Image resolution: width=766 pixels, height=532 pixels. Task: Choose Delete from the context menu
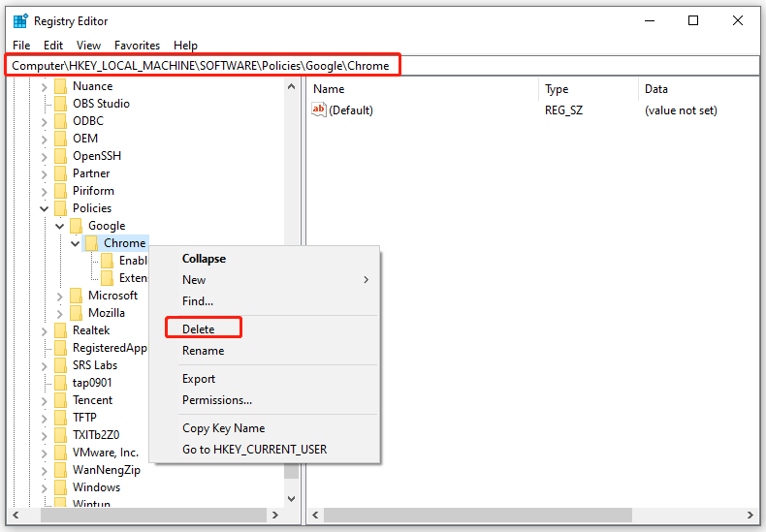(265, 329)
